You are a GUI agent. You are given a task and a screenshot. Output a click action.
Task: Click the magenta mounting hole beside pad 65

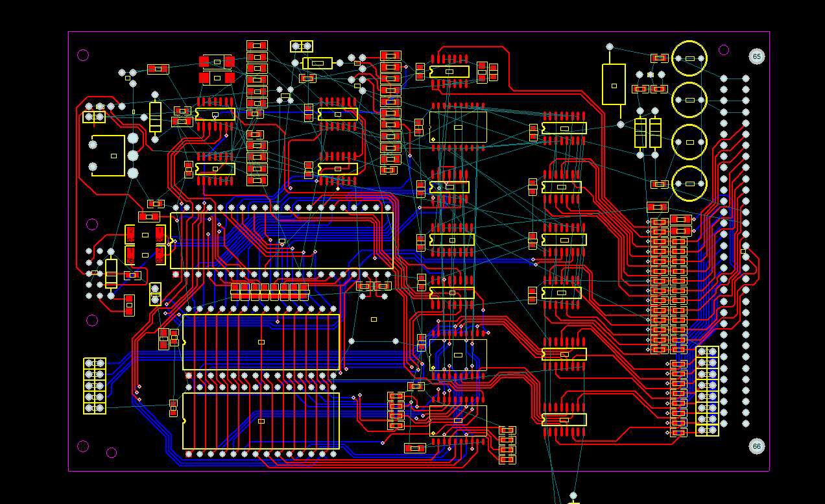(724, 50)
